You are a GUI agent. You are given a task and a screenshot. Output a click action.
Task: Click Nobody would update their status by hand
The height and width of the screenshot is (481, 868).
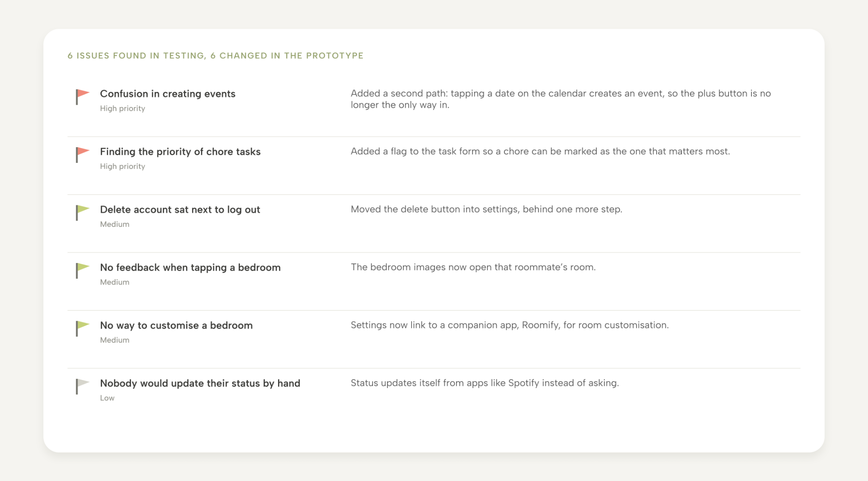[200, 383]
